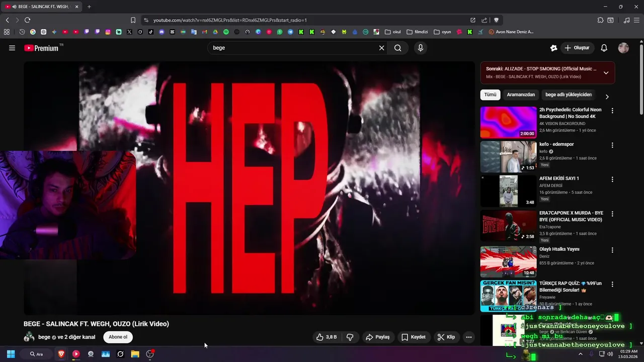Open the Spotify bookmark icon
This screenshot has height=362, width=644.
pos(226,32)
